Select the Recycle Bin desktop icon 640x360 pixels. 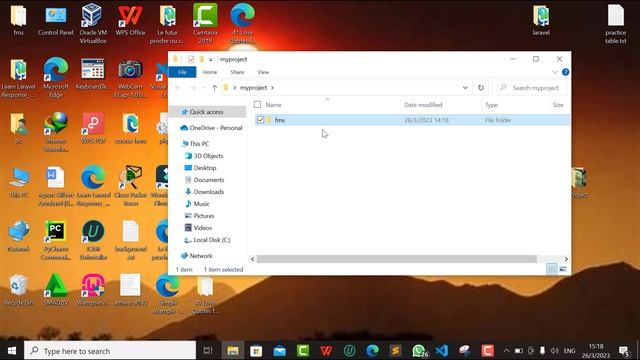(18, 290)
